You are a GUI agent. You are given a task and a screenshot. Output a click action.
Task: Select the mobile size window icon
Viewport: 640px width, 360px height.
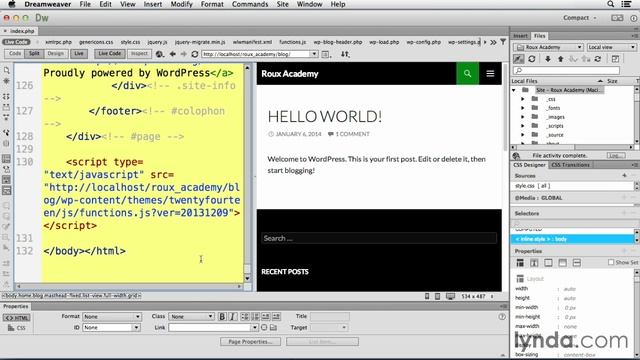point(427,296)
